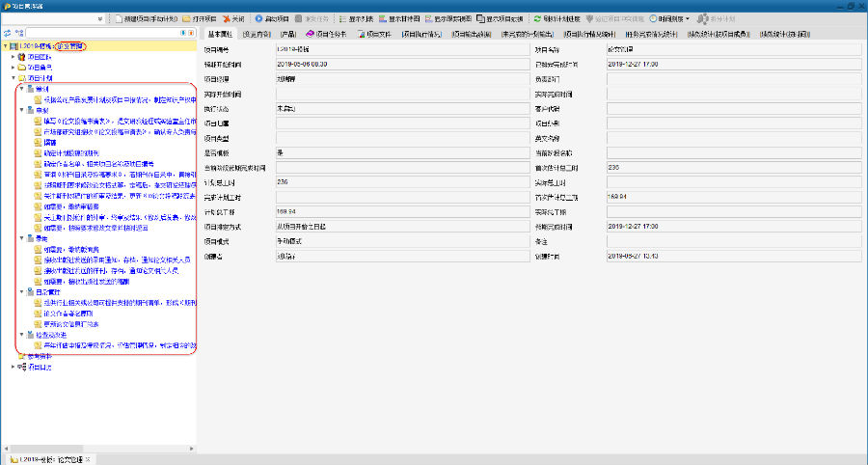
Task: Expand the 项目日历 node at tree bottom
Action: pos(14,367)
